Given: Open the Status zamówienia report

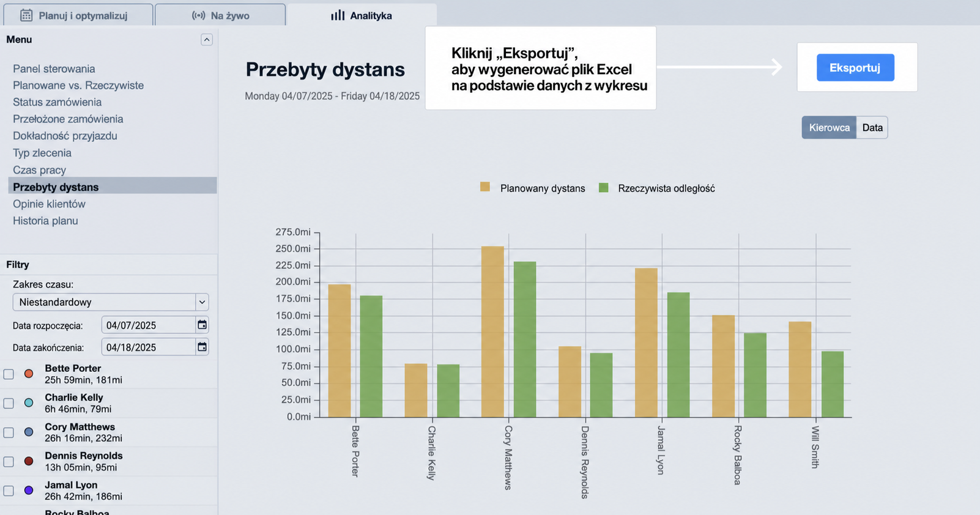Looking at the screenshot, I should pyautogui.click(x=57, y=102).
